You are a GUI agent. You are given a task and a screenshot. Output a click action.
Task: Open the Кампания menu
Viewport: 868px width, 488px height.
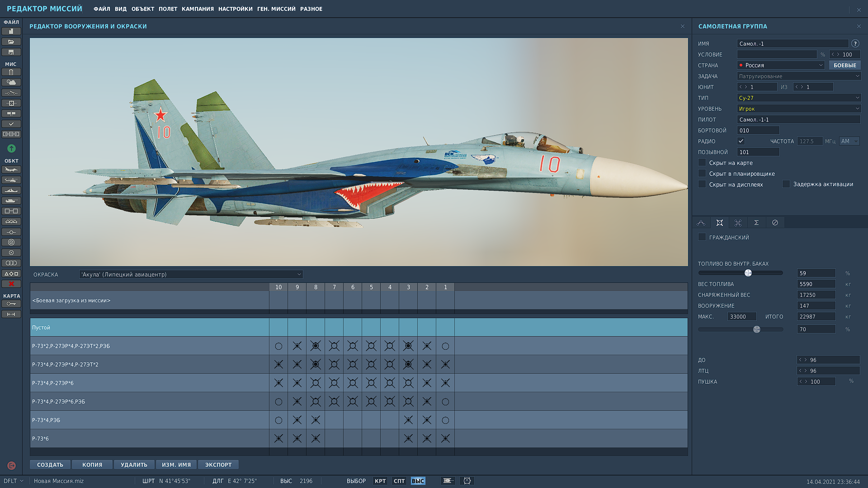tap(198, 9)
